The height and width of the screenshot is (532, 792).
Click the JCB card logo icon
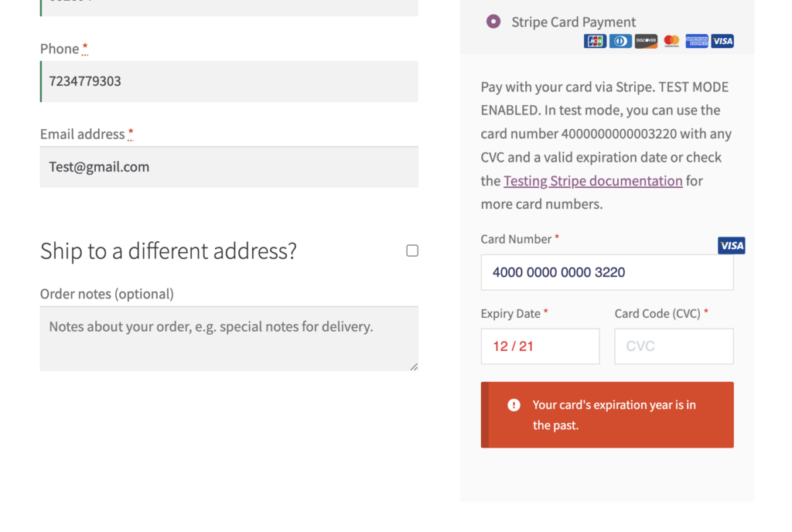(x=595, y=41)
